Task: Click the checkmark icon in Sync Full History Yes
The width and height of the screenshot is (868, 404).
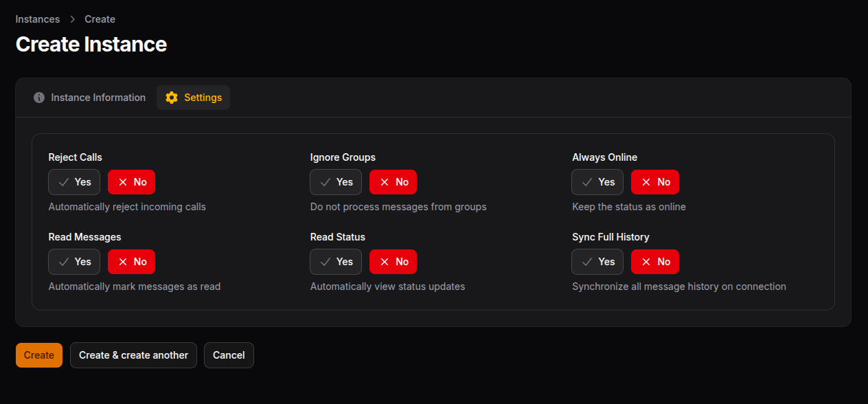Action: [x=586, y=262]
